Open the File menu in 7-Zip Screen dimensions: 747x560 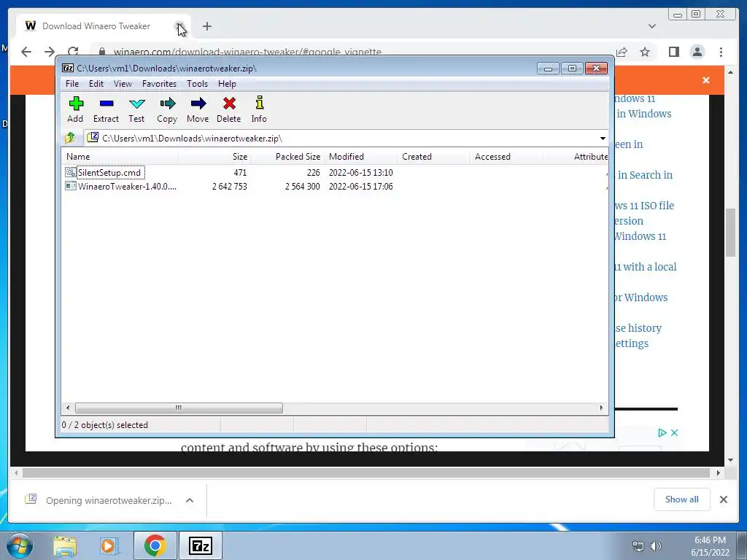[x=72, y=84]
